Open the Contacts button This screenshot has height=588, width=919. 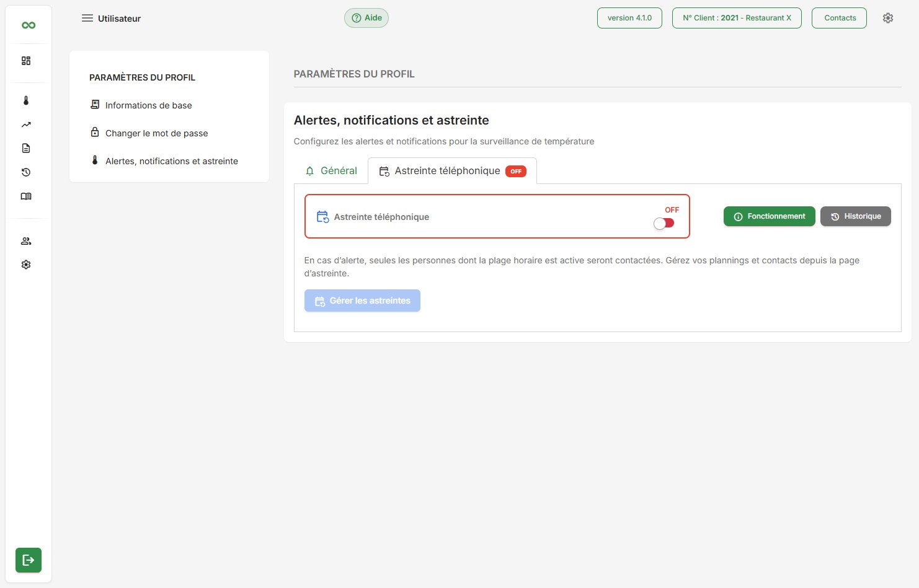point(840,18)
